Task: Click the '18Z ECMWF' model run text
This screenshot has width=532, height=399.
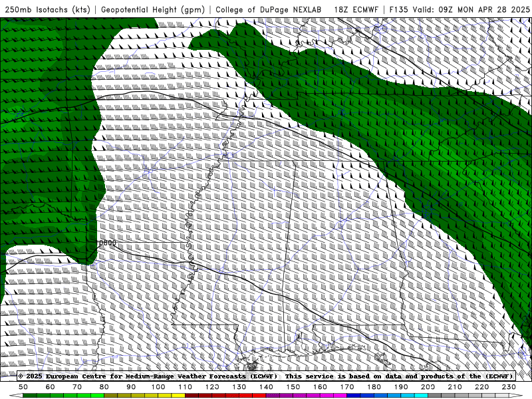Action: (356, 10)
